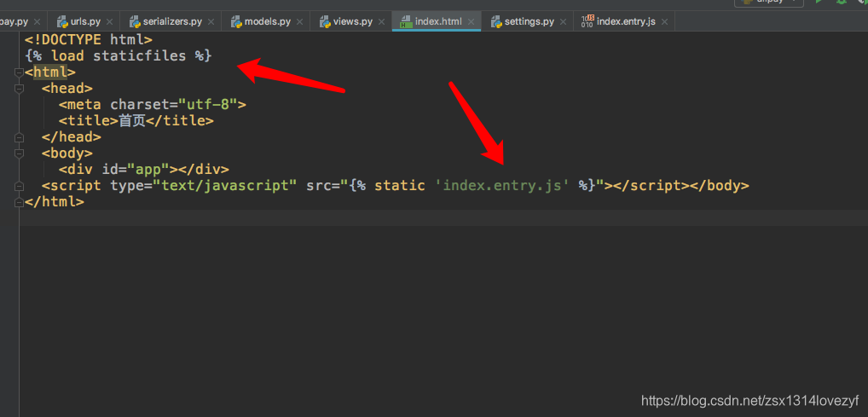This screenshot has height=417, width=868.
Task: Click the "text/javascript" type value
Action: pyautogui.click(x=225, y=186)
